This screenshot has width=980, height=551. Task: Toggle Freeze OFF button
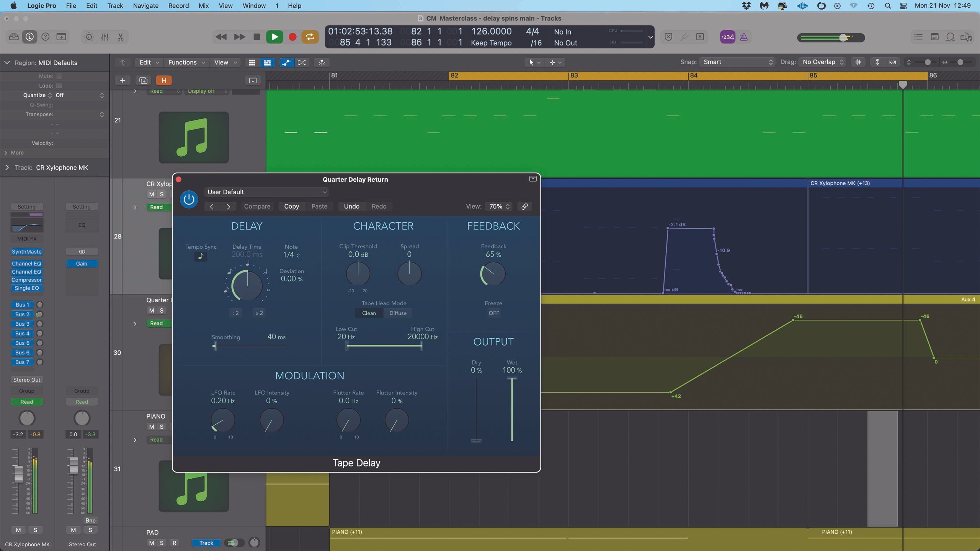(x=493, y=313)
